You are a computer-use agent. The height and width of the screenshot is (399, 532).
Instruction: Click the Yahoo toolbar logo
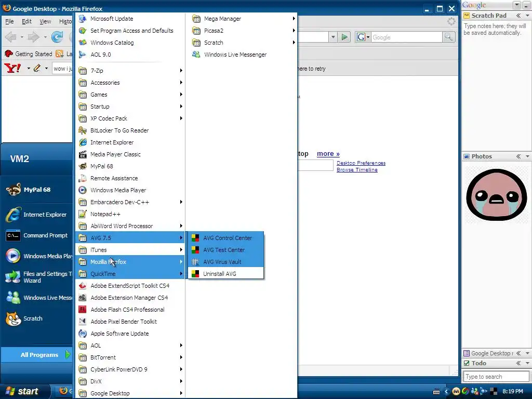[x=12, y=69]
